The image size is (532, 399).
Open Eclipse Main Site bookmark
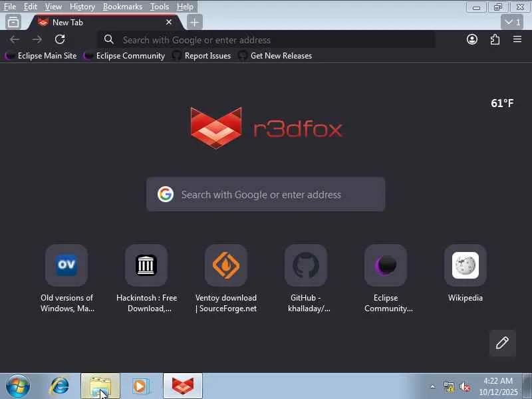click(41, 56)
